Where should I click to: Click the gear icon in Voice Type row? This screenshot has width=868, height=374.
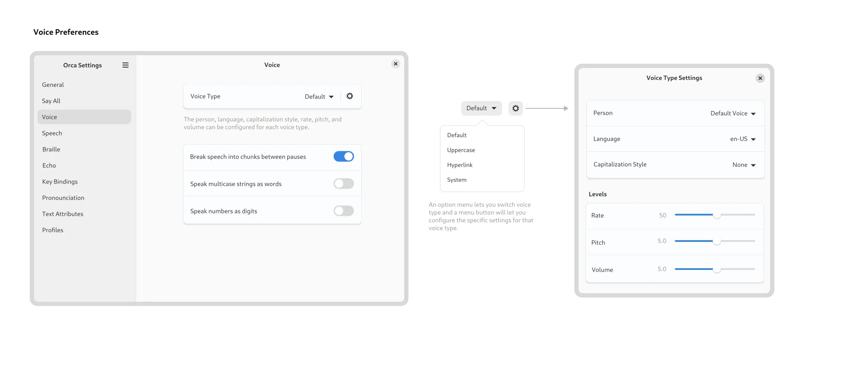click(350, 96)
